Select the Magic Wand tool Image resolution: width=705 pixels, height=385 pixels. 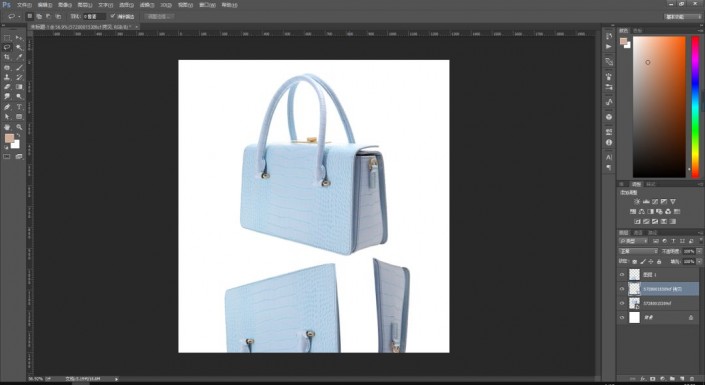(x=19, y=47)
